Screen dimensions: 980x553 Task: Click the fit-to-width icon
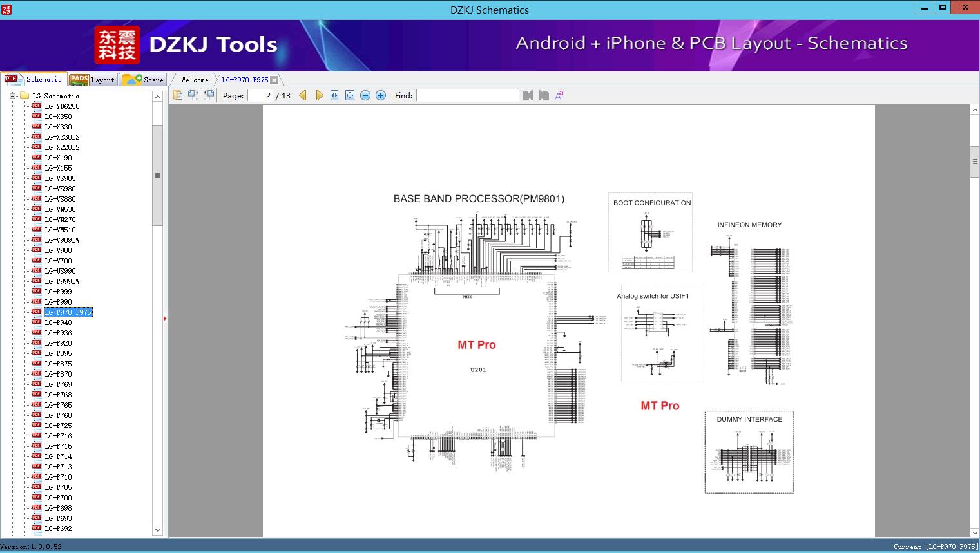[x=334, y=95]
